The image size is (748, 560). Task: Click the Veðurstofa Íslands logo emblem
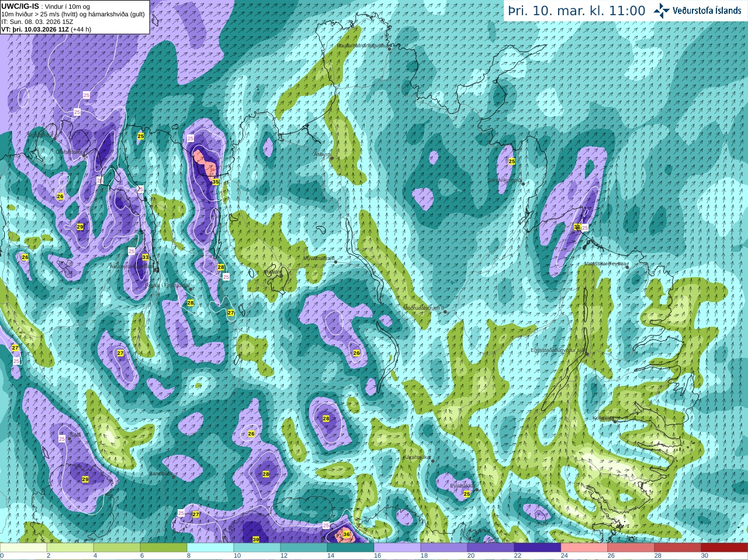pos(662,11)
